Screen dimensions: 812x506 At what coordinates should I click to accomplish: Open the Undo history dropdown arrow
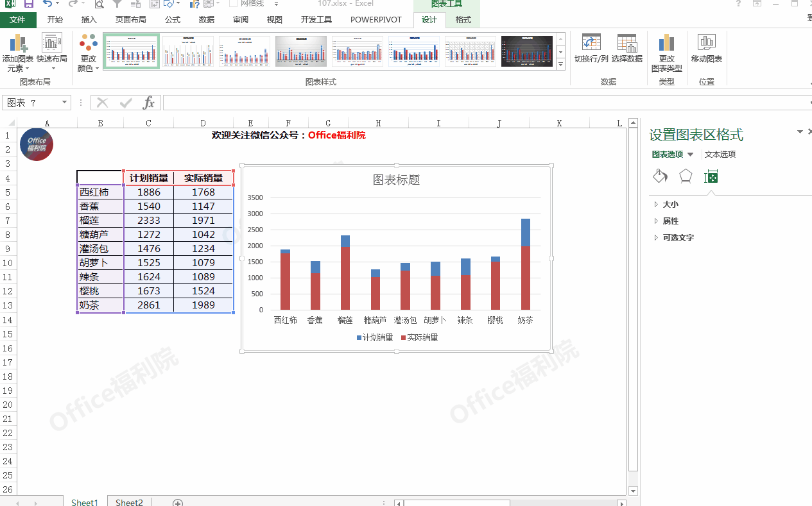[58, 4]
